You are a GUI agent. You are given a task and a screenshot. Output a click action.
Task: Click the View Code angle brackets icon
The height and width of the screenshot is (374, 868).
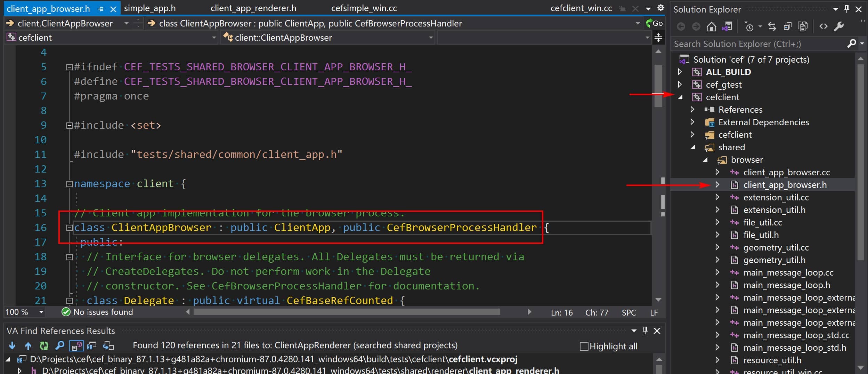pyautogui.click(x=823, y=26)
